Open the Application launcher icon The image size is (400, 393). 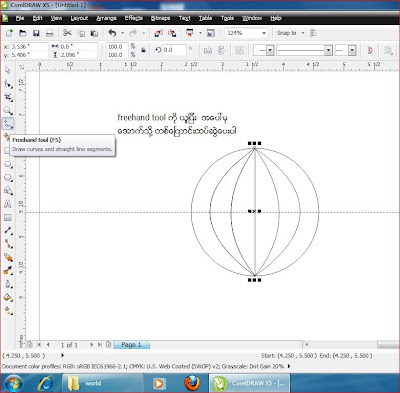(190, 33)
